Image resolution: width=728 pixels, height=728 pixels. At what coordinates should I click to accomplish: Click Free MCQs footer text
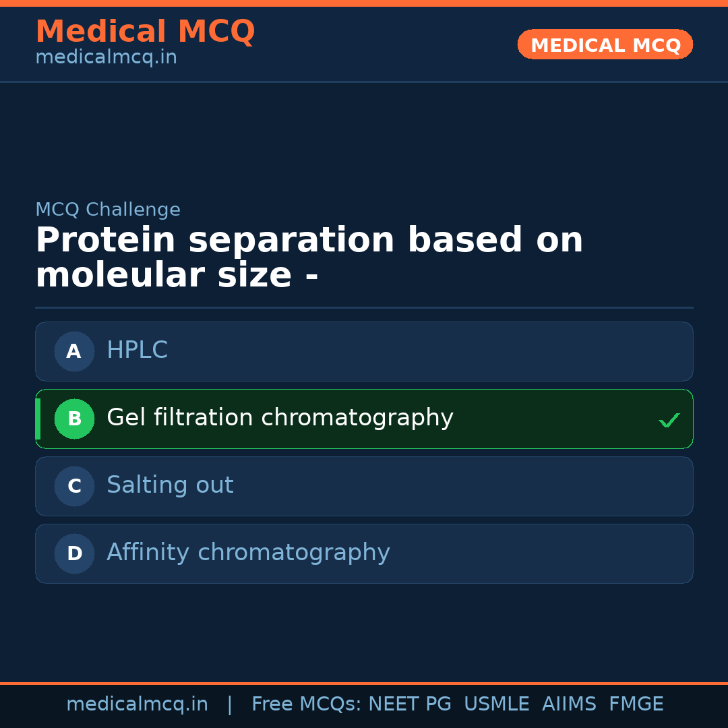[x=306, y=704]
